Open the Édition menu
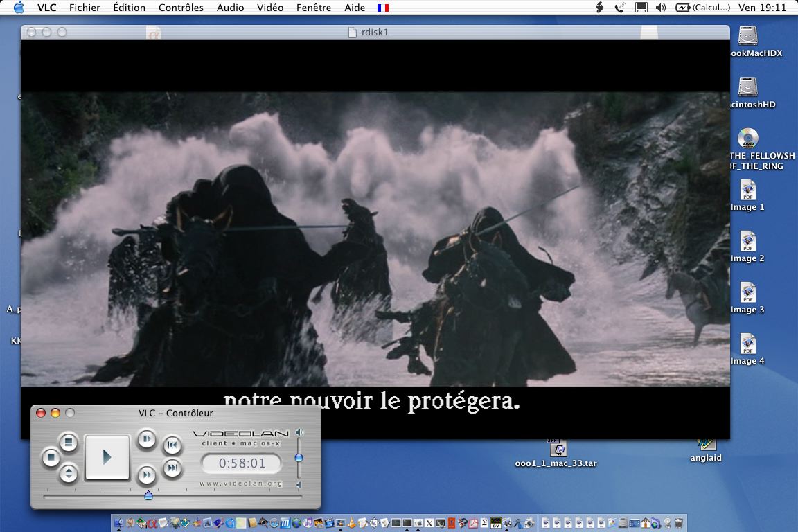This screenshot has height=532, width=798. 130,8
